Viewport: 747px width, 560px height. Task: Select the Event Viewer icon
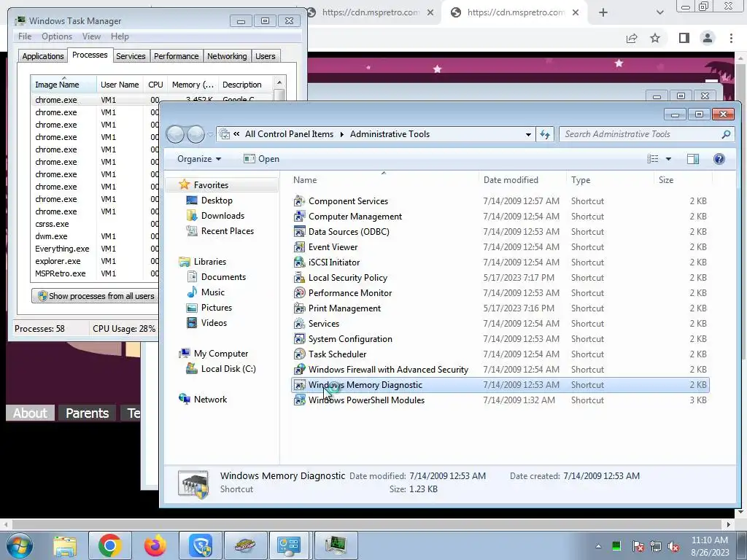pyautogui.click(x=299, y=246)
